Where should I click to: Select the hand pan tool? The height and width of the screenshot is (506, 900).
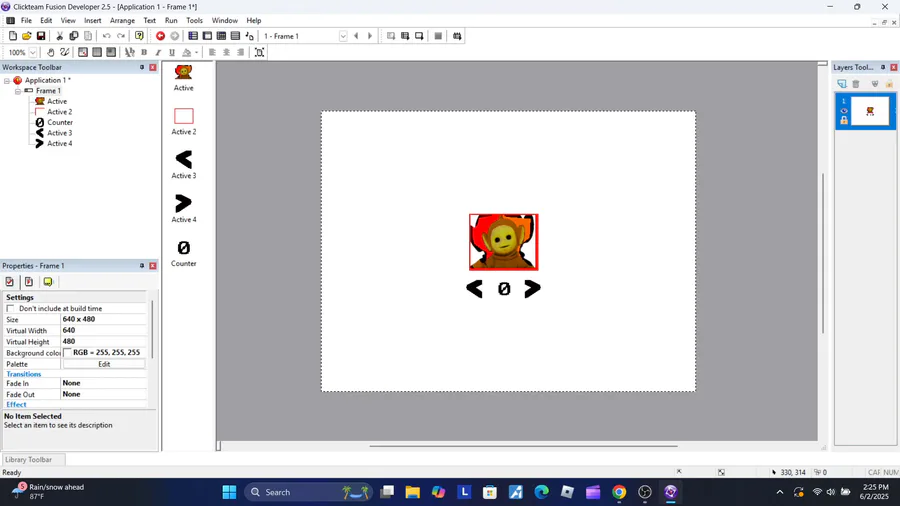(51, 52)
